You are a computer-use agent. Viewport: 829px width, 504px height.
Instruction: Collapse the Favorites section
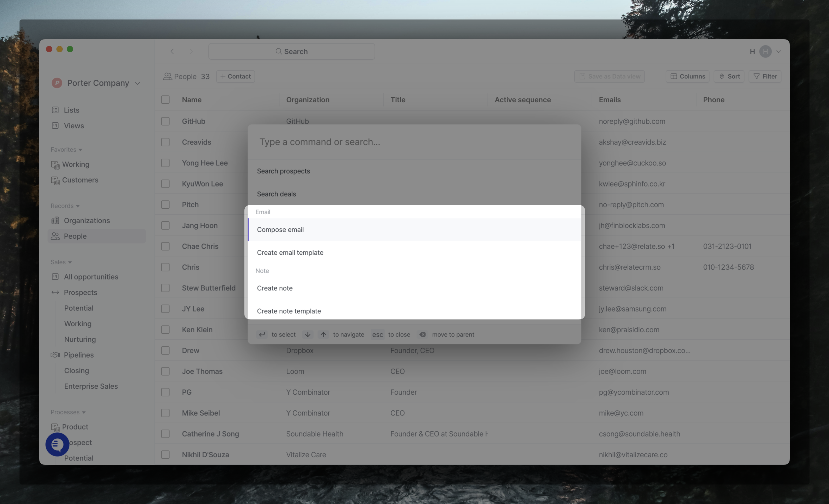coord(81,150)
